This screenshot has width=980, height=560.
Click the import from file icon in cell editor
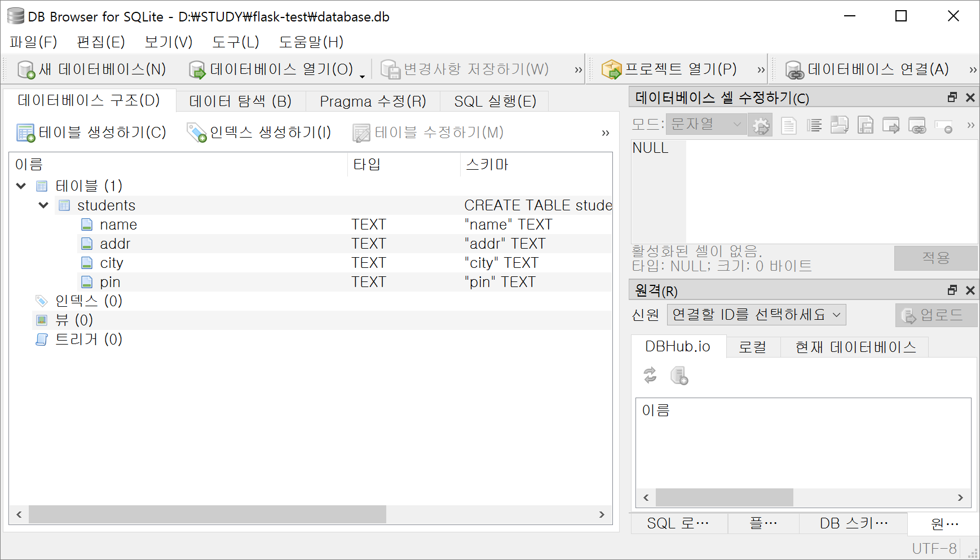[x=840, y=125]
